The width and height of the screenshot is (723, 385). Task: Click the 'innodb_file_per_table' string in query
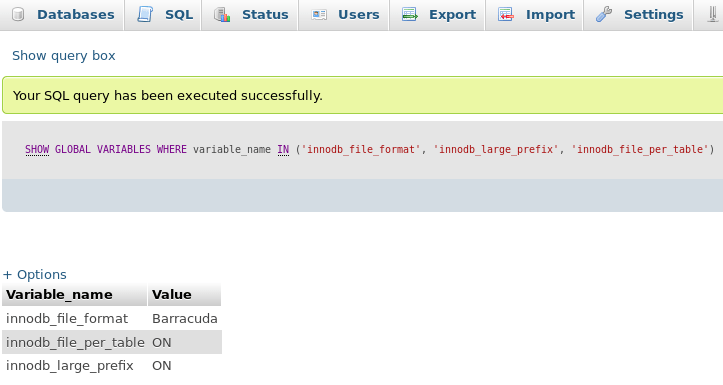click(640, 149)
